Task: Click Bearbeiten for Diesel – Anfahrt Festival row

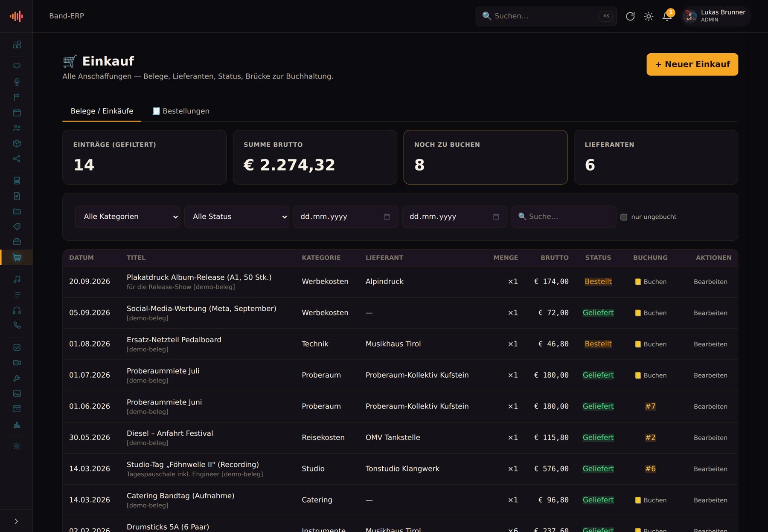Action: coord(710,438)
